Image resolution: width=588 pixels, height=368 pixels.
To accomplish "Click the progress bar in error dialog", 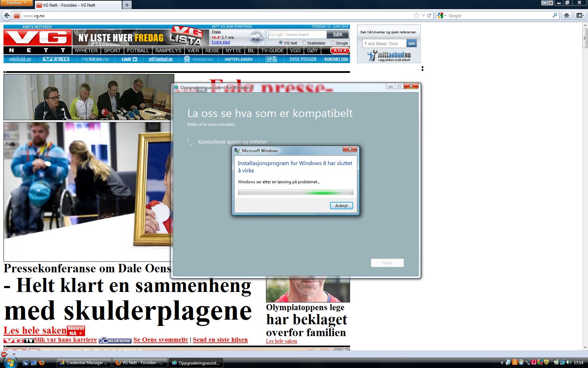I will click(x=295, y=192).
